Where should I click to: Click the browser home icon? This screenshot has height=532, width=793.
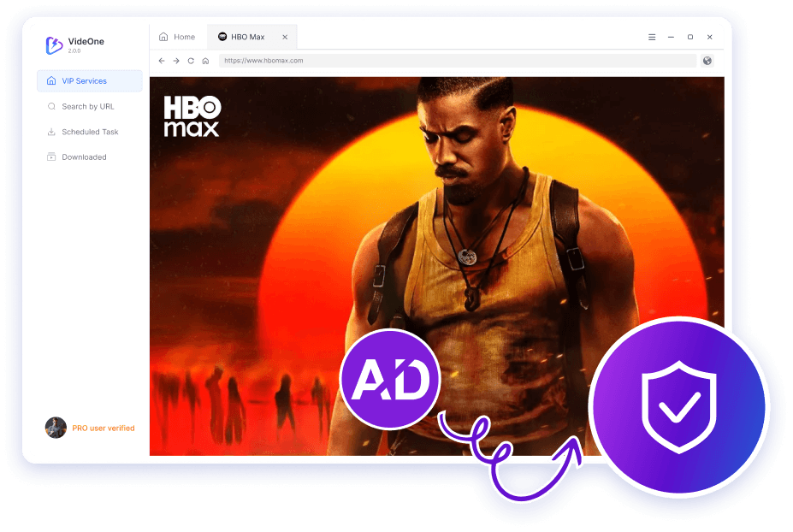tap(204, 61)
